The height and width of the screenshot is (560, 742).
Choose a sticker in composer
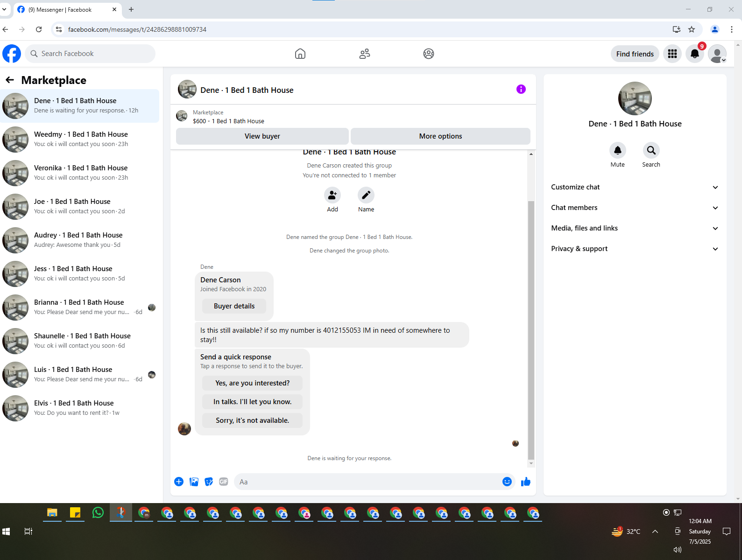[x=209, y=482]
